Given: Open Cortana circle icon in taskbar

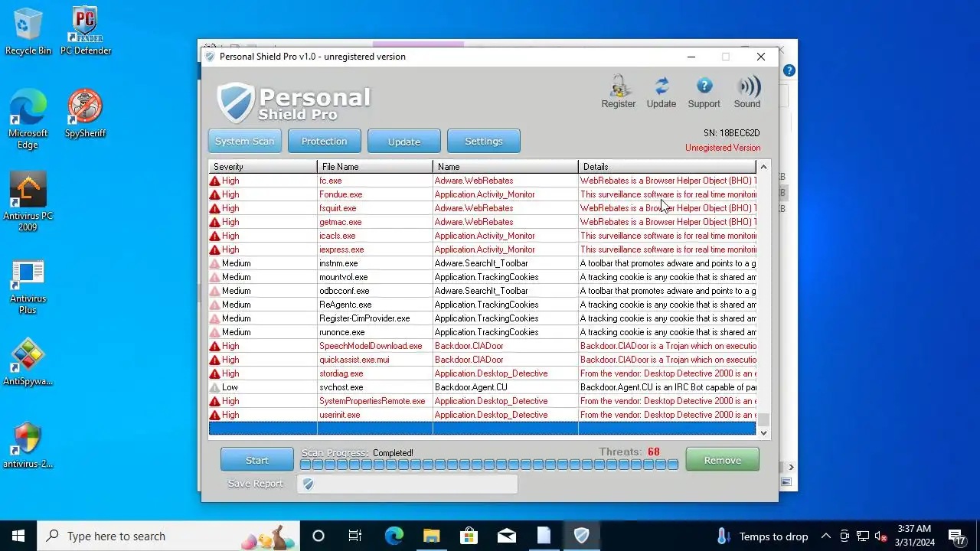Looking at the screenshot, I should (x=318, y=536).
